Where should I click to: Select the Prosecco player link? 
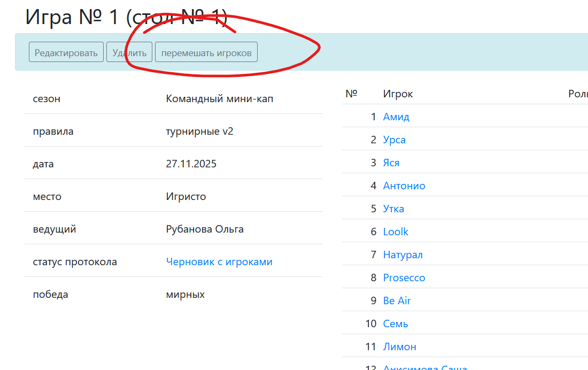coord(404,277)
